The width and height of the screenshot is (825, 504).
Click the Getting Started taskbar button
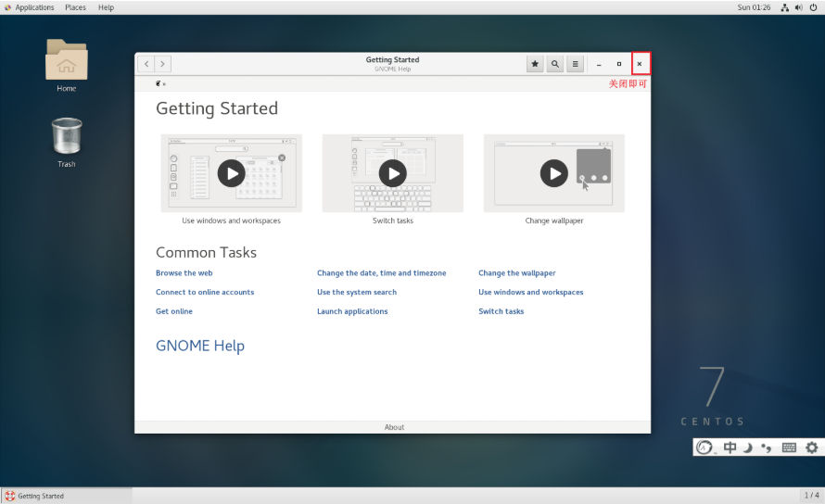[x=67, y=496]
